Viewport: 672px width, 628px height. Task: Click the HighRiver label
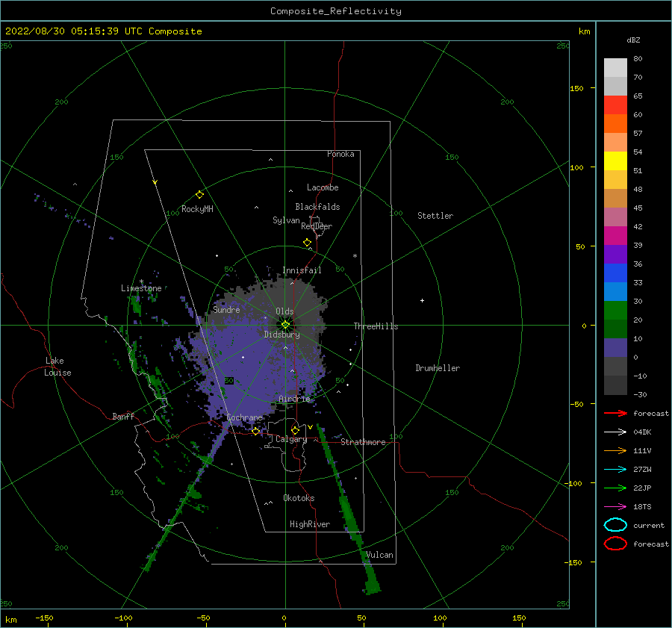[310, 524]
